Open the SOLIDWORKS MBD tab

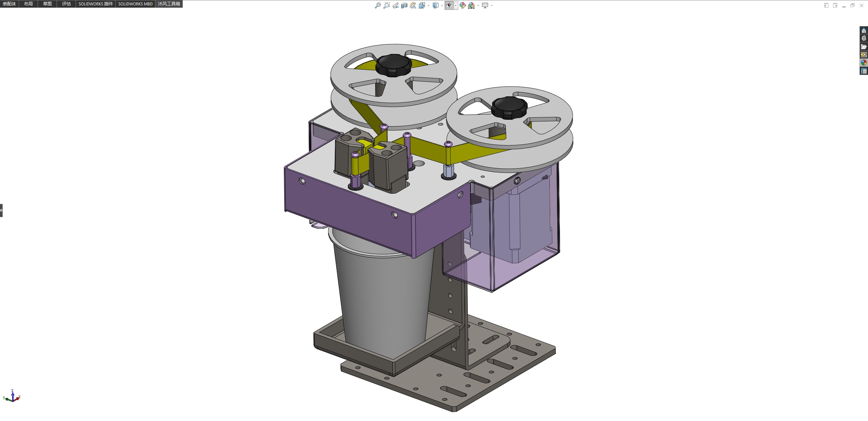(x=135, y=4)
